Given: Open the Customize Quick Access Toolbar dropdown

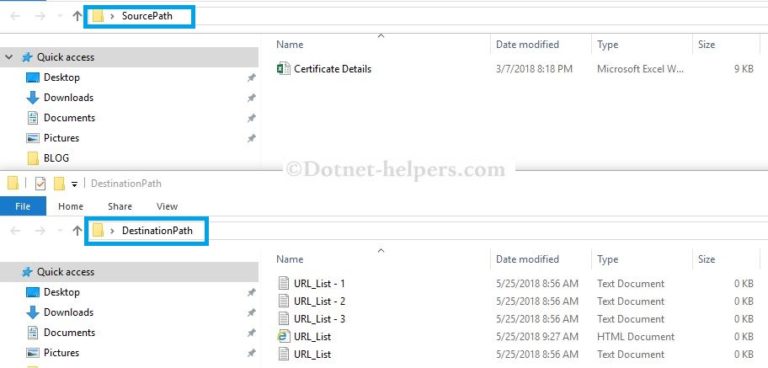Looking at the screenshot, I should pos(74,184).
